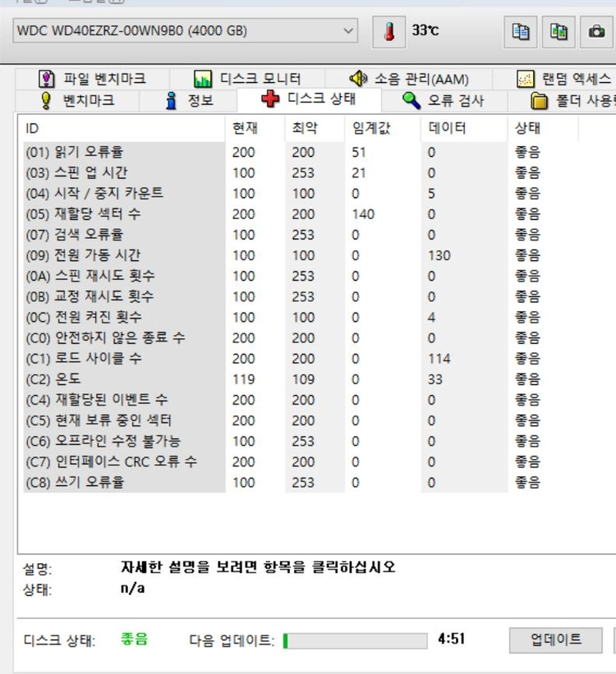Click data value 114 for load cycle count

tap(439, 359)
